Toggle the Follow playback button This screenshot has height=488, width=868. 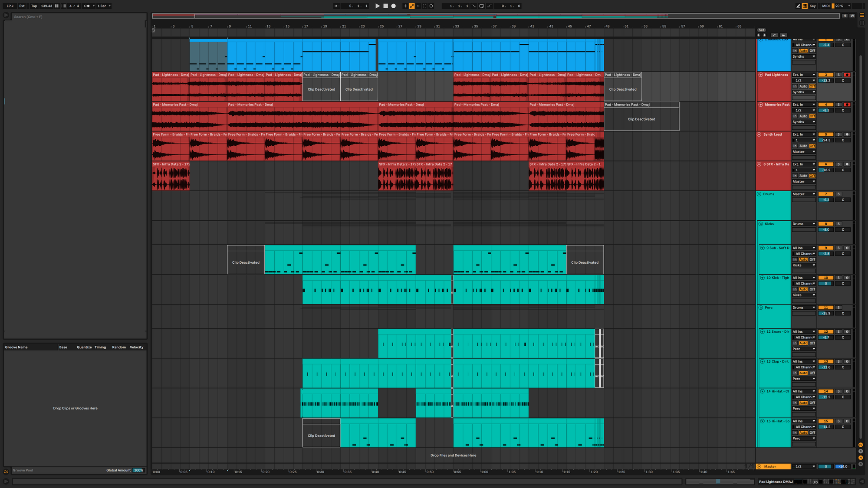click(x=337, y=6)
